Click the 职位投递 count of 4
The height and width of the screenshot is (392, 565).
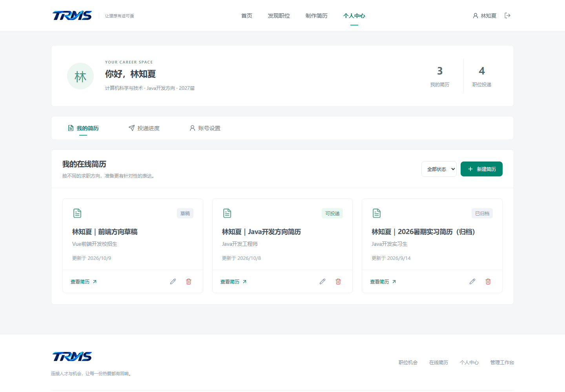click(x=482, y=71)
